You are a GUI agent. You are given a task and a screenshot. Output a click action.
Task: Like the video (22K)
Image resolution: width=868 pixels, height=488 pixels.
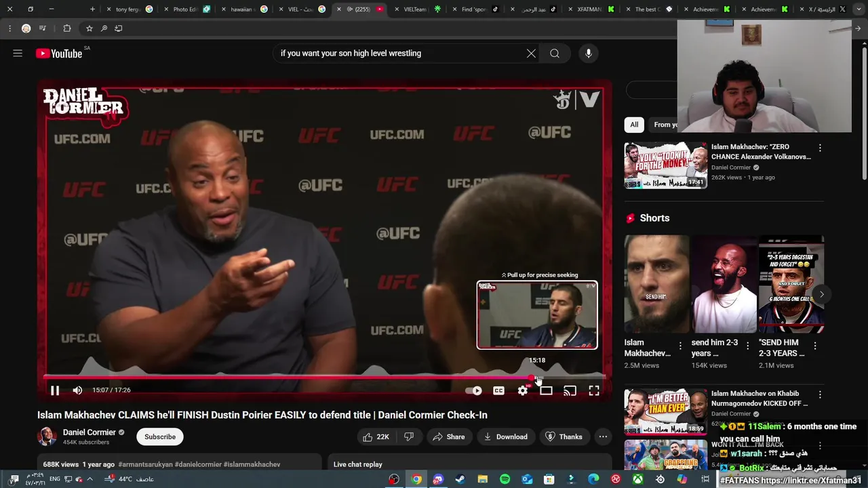(376, 437)
